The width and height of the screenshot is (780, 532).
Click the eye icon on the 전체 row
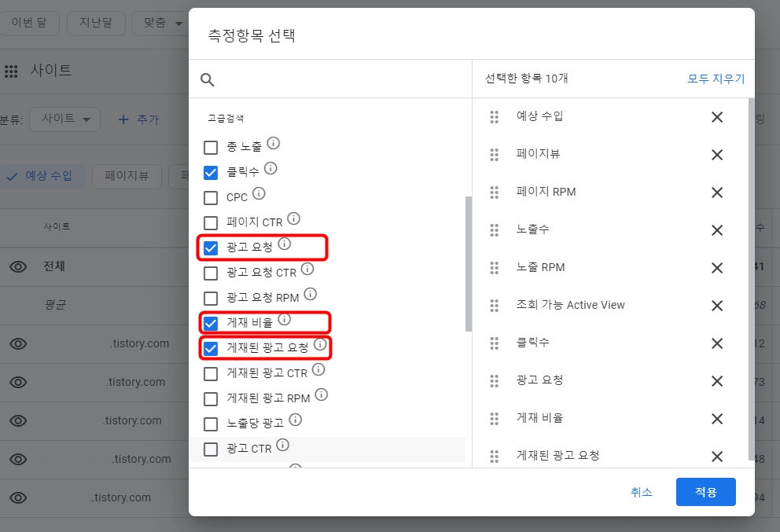[17, 266]
